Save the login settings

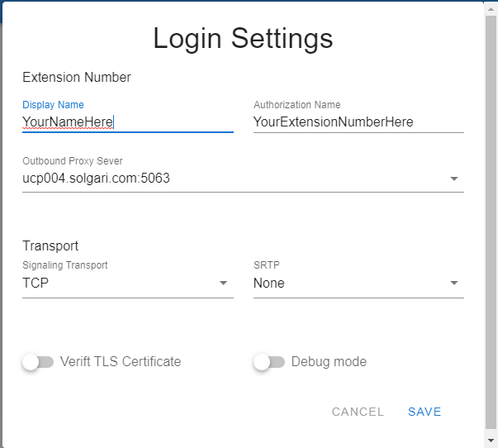coord(424,412)
